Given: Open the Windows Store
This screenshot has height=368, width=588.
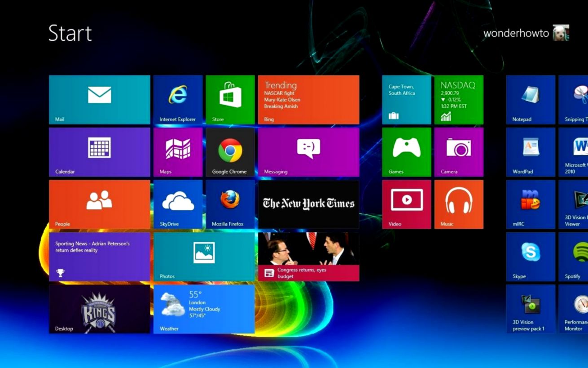Looking at the screenshot, I should pyautogui.click(x=230, y=99).
